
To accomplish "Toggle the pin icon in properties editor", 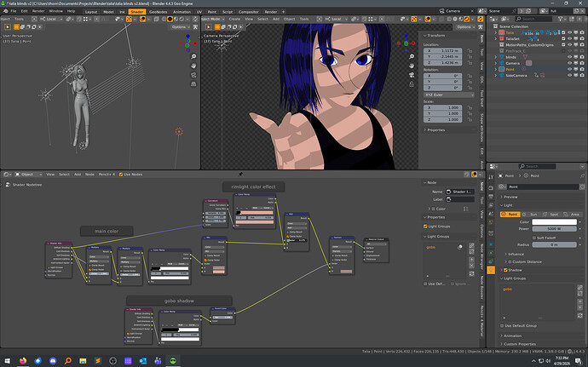I will 582,175.
